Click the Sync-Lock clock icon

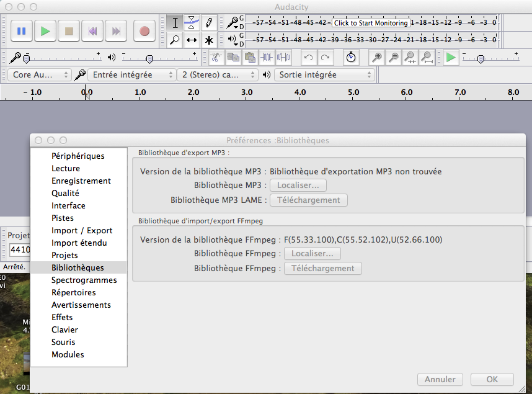351,58
